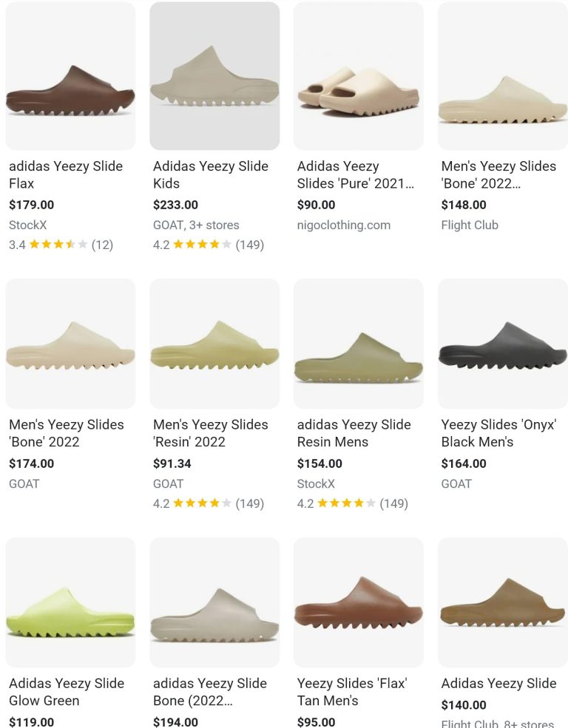The width and height of the screenshot is (568, 728).
Task: Open the adidas Yeezy Slide Bone (2022) listing
Action: [209, 692]
